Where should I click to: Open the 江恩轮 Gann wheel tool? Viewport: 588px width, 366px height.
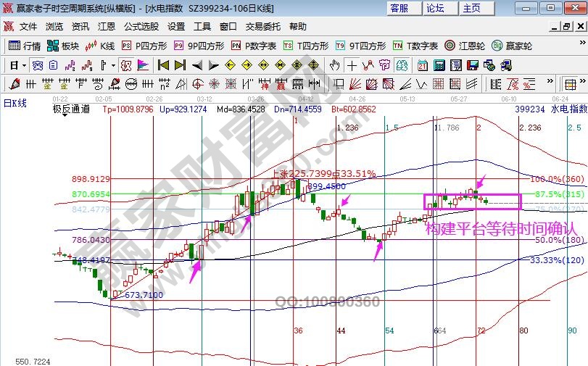click(465, 46)
